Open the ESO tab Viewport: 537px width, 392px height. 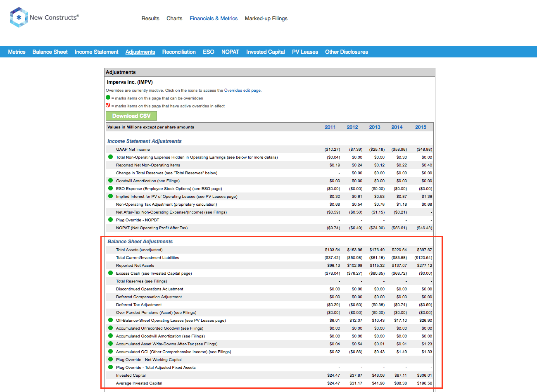[209, 52]
